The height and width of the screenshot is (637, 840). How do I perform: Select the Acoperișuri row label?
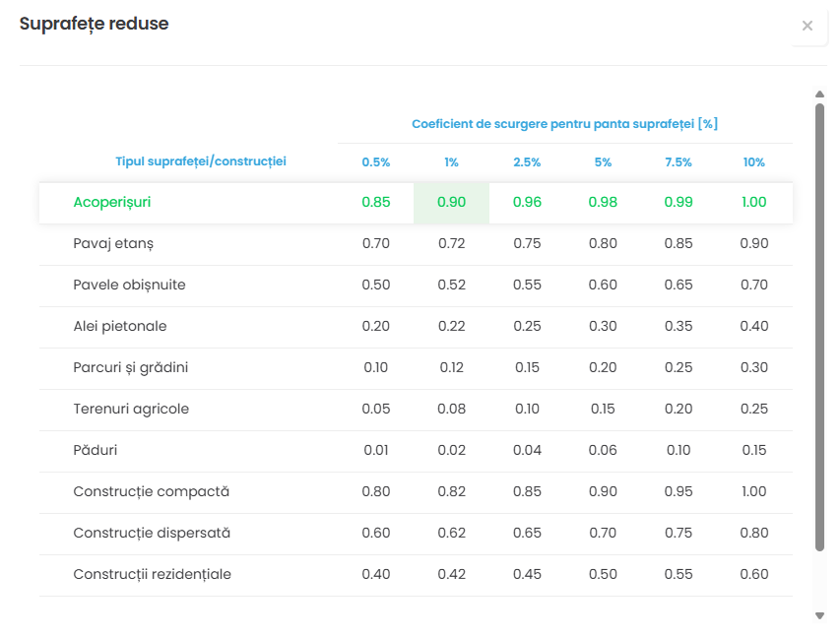click(112, 202)
